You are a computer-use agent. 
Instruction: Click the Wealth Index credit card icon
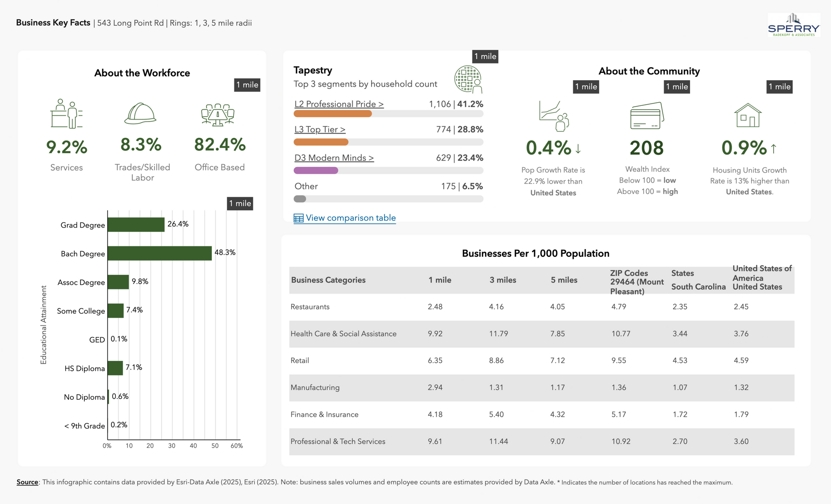tap(647, 116)
